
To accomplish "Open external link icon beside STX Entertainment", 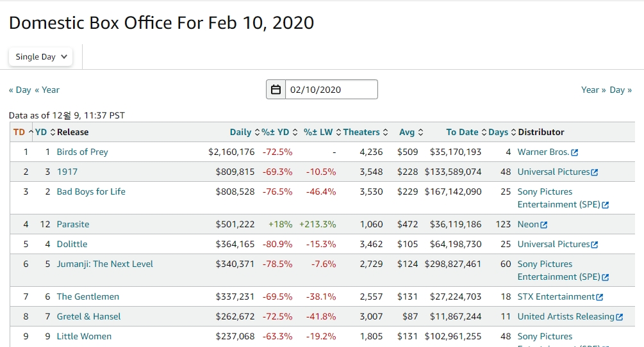I will [x=600, y=297].
